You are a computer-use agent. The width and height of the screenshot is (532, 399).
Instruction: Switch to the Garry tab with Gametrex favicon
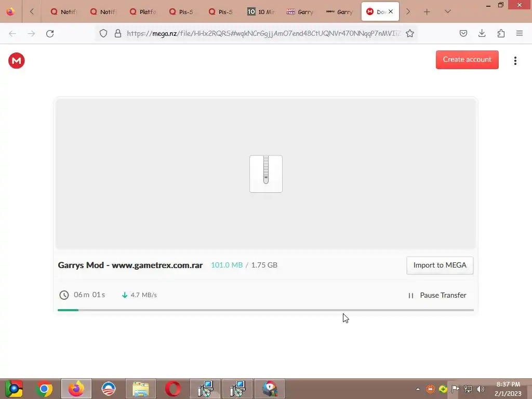pos(301,11)
